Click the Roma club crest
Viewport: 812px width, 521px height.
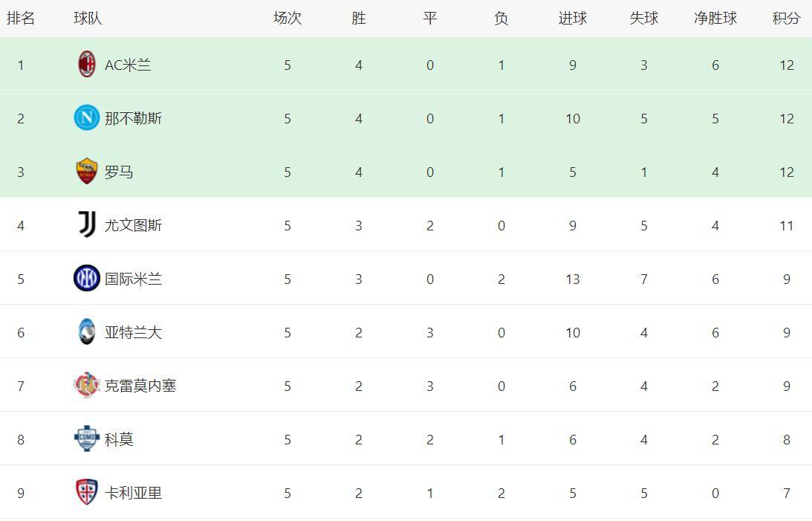pyautogui.click(x=87, y=172)
